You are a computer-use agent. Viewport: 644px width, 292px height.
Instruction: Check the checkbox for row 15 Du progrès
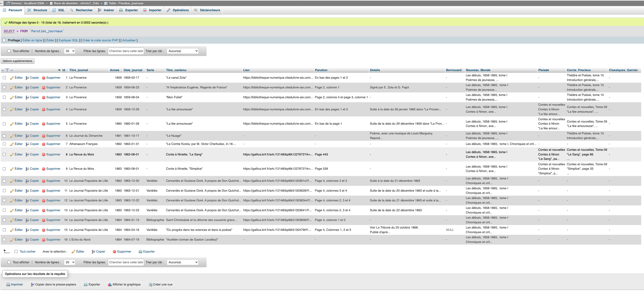(x=4, y=230)
